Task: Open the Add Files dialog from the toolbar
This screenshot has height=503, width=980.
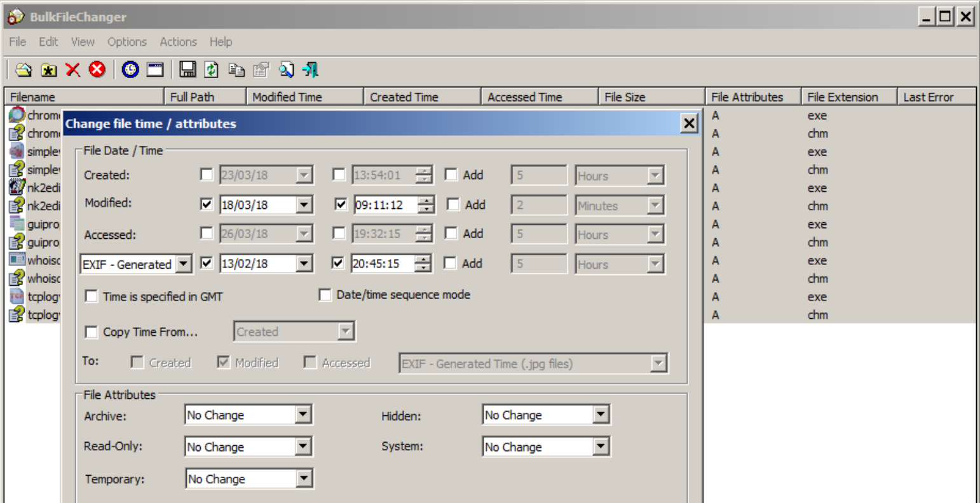Action: (x=23, y=70)
